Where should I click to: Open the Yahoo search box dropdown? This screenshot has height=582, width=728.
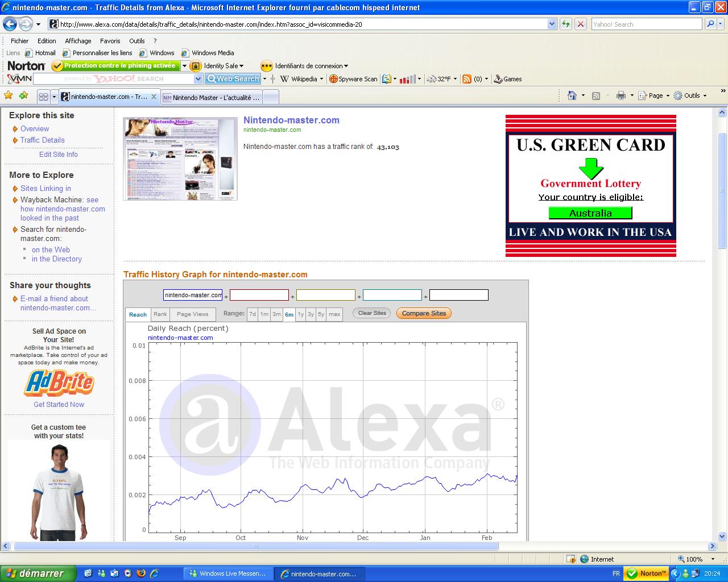tap(198, 79)
